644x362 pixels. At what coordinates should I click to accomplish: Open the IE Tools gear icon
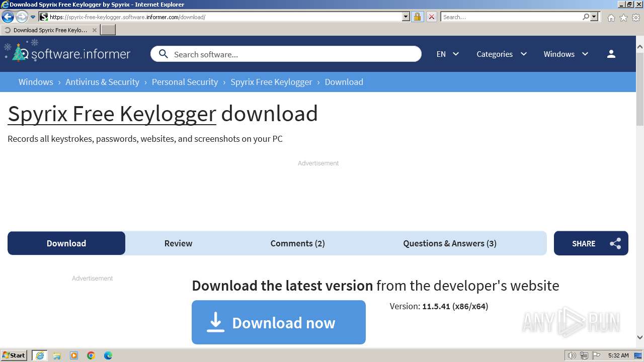tap(636, 18)
